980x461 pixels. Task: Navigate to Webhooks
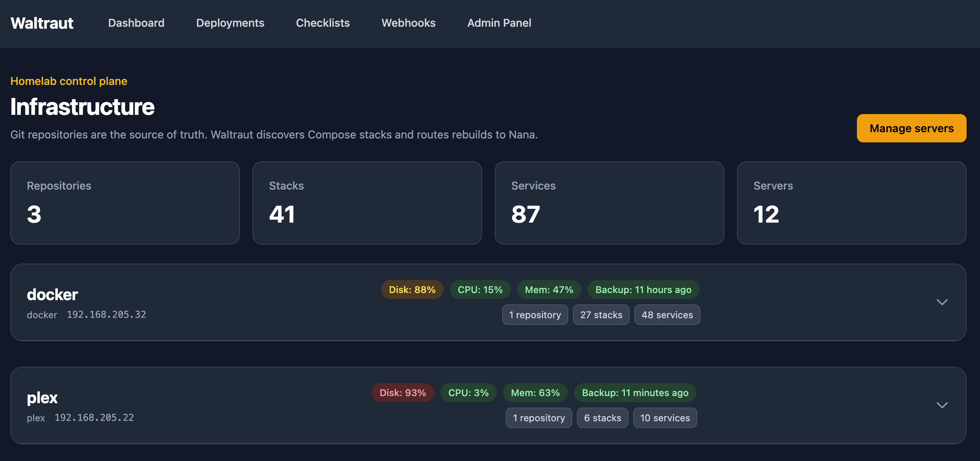[408, 23]
